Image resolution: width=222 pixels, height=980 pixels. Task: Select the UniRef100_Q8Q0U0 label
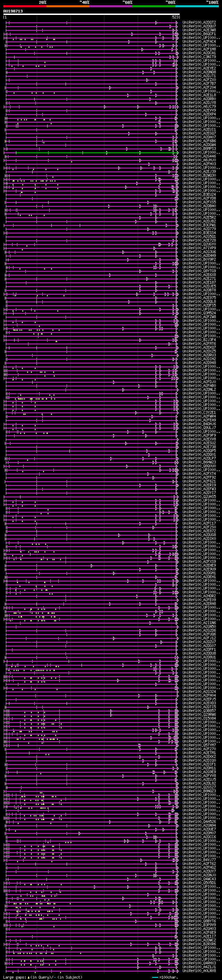(199, 466)
